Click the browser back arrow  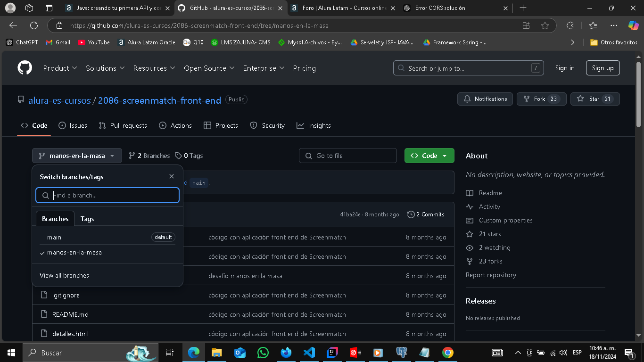13,25
